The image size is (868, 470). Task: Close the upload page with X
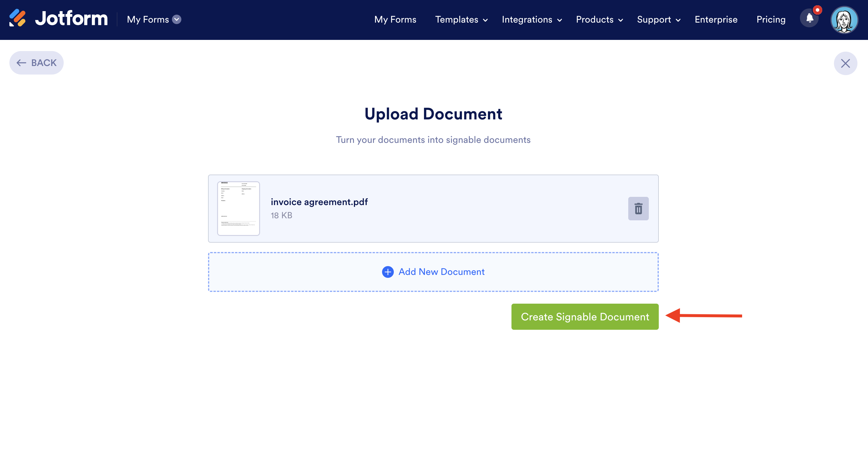click(x=845, y=63)
